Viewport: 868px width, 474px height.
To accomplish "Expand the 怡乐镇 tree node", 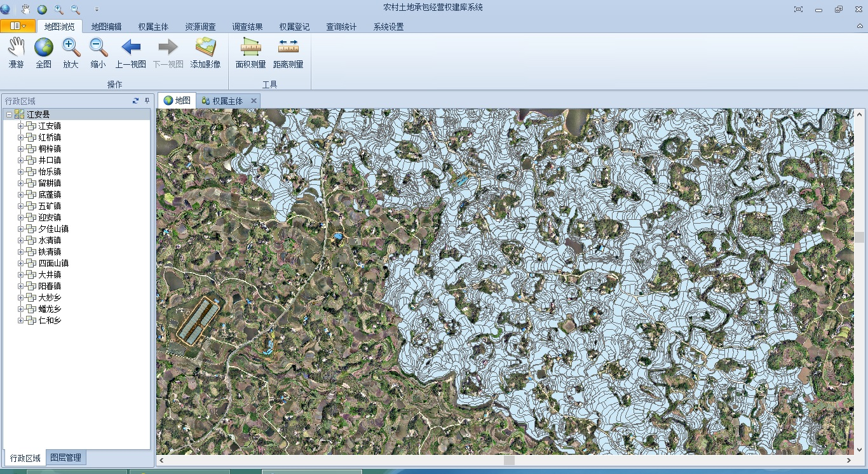I will click(20, 172).
